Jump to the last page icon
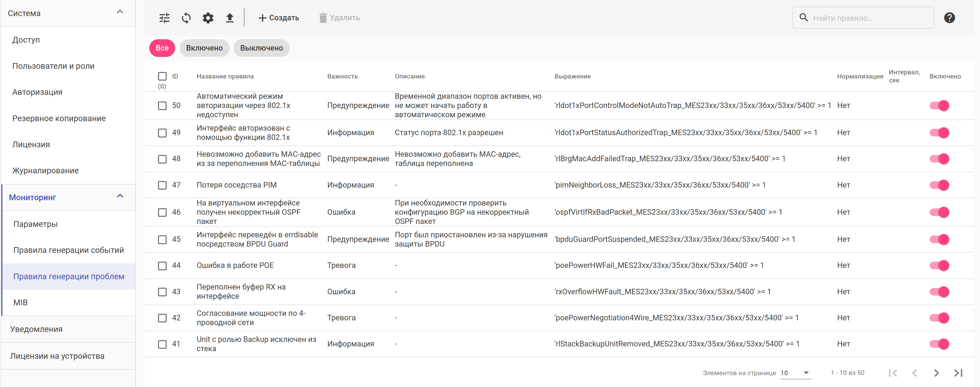The width and height of the screenshot is (980, 387). pyautogui.click(x=958, y=373)
